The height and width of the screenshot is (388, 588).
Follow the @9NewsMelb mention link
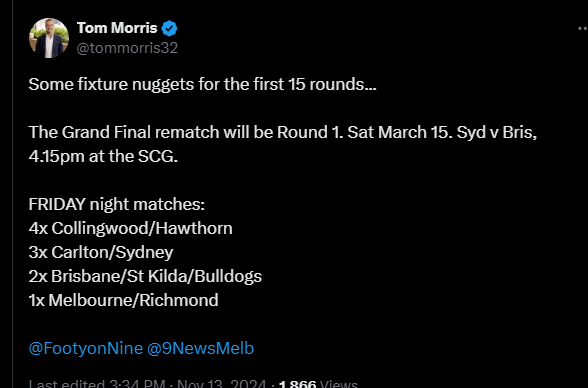point(201,348)
